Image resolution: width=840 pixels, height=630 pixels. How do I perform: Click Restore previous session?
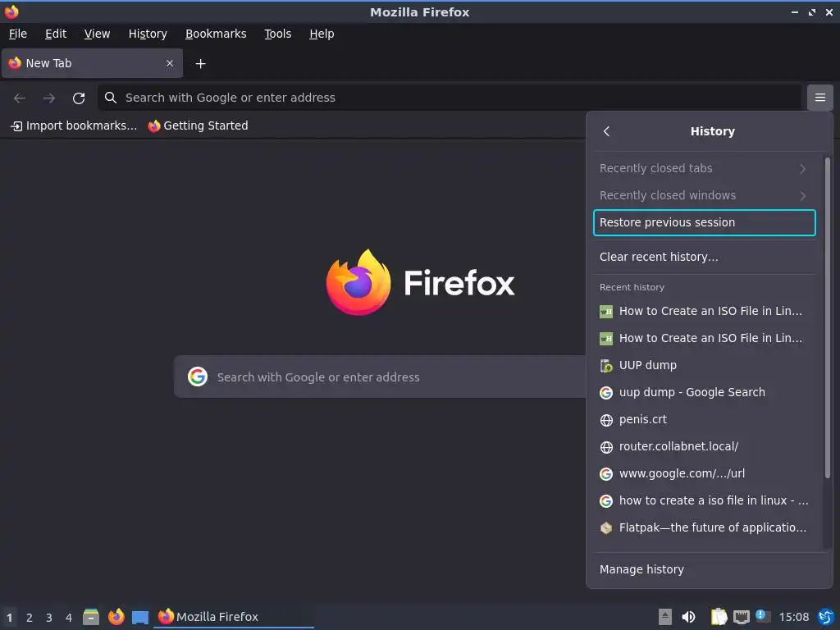(705, 222)
